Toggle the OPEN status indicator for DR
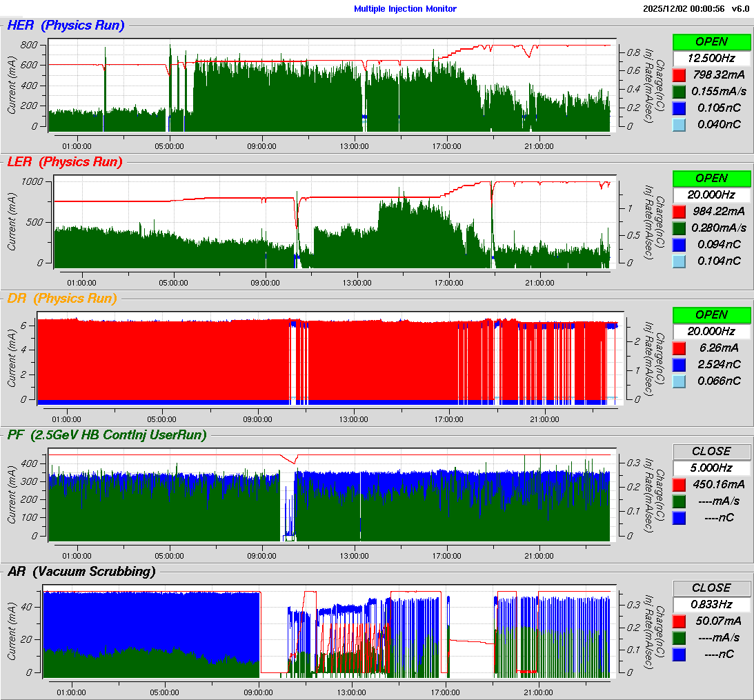Screen dimensions: 754x700 click(711, 314)
